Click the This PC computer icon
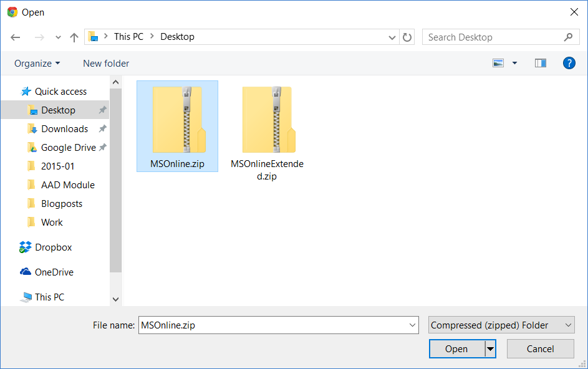 26,297
